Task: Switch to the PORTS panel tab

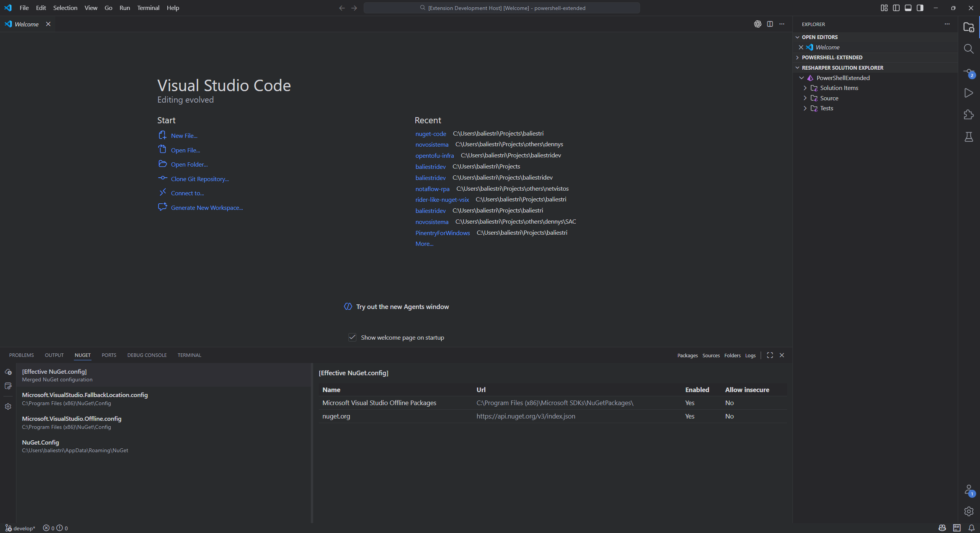Action: [109, 355]
